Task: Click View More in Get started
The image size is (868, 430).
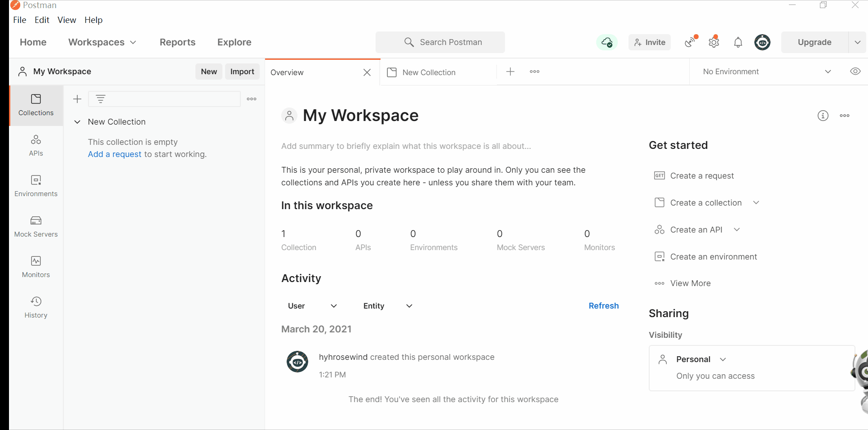Action: point(690,283)
